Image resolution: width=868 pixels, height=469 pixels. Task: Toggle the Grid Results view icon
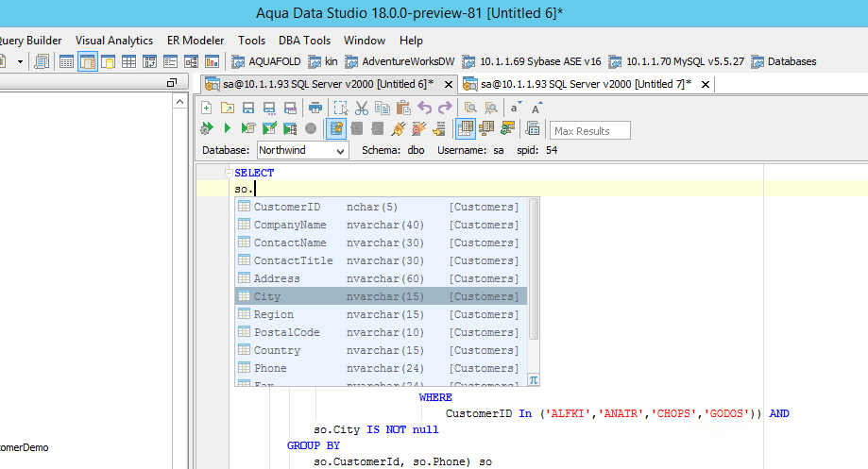(465, 129)
